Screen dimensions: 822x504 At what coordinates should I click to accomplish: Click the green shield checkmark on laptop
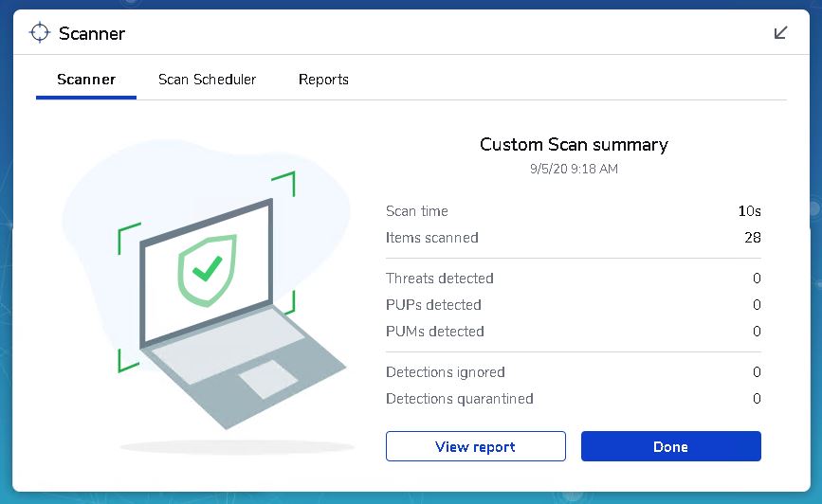coord(207,270)
